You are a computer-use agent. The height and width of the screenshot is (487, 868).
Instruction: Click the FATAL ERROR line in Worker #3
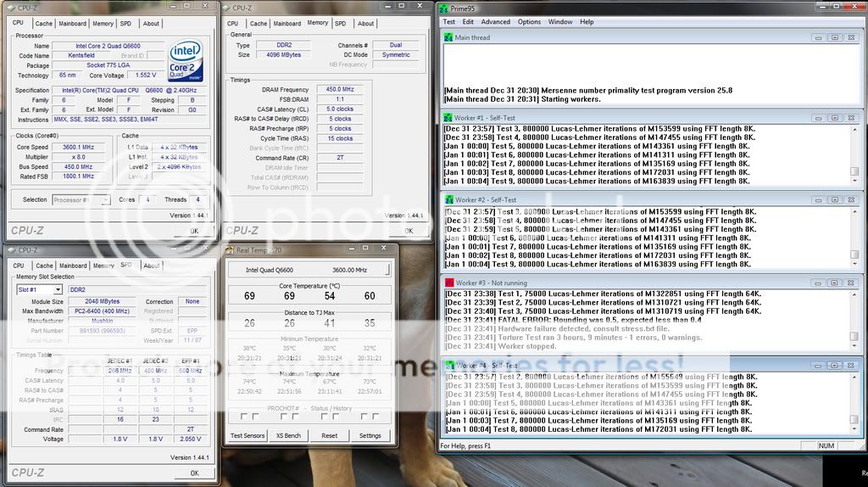(x=573, y=320)
